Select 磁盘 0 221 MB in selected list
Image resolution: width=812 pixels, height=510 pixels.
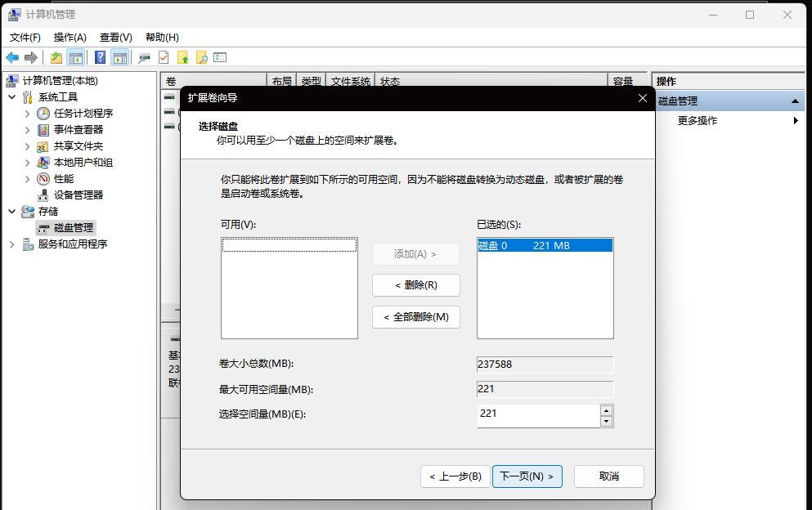545,246
